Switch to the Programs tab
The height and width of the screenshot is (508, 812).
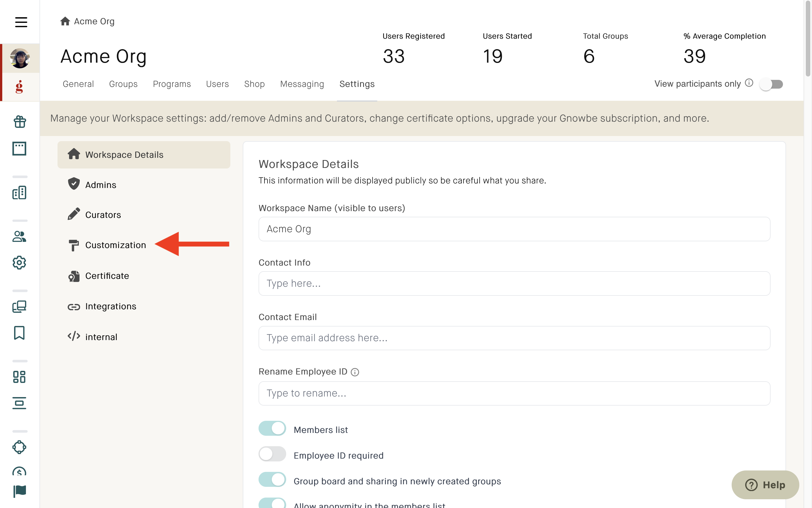172,84
